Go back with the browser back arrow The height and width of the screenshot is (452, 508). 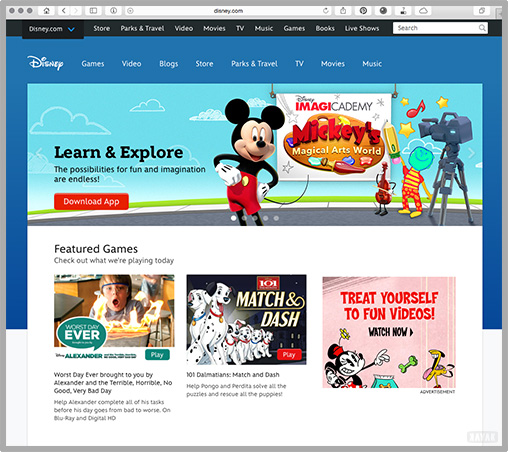tap(63, 11)
